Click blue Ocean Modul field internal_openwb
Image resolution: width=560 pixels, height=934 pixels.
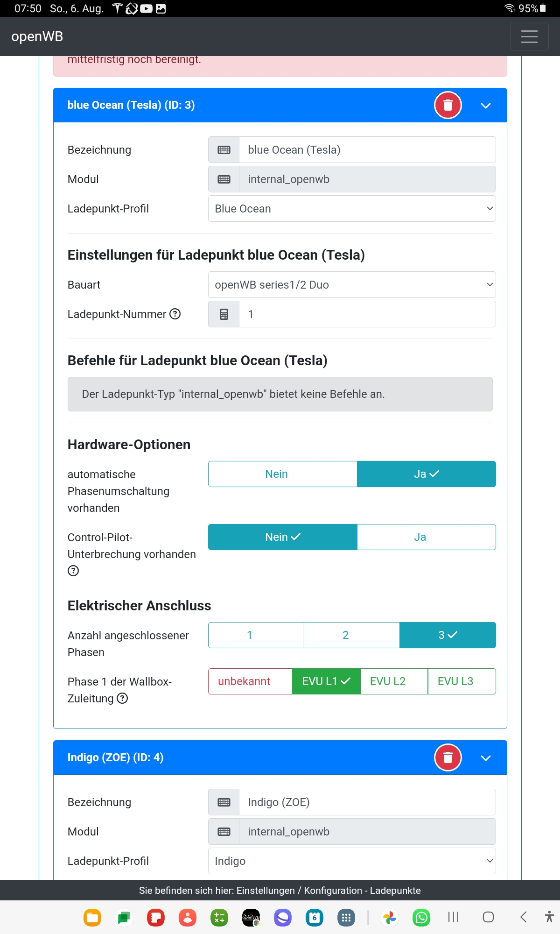point(367,179)
